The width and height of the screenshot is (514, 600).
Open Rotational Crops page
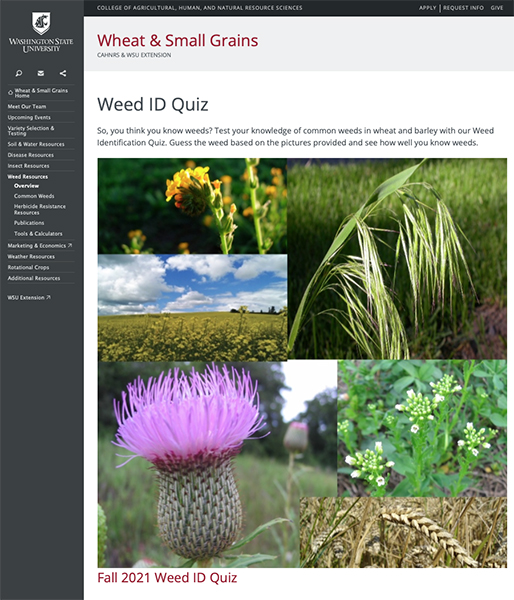coord(28,267)
